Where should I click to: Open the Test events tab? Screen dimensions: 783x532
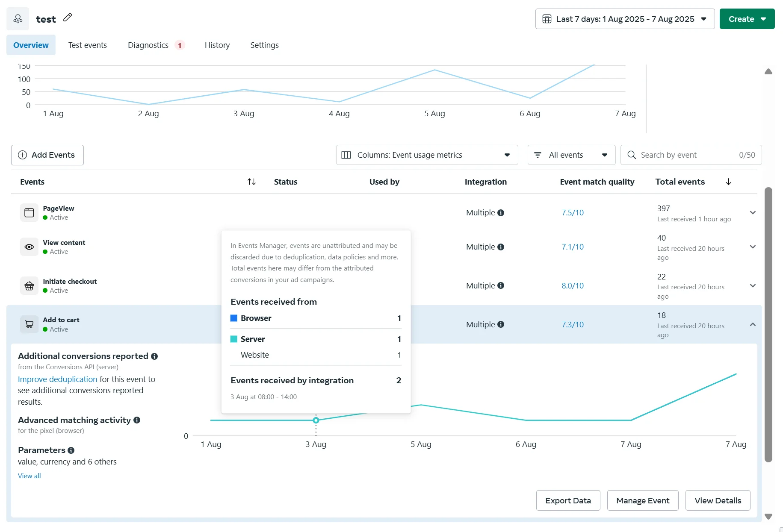pyautogui.click(x=88, y=45)
